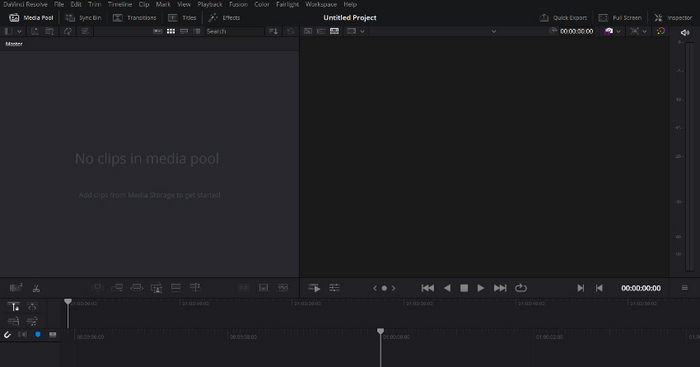Screen dimensions: 700x367
Task: Toggle the timeline snapping magnet icon
Action: (8, 335)
